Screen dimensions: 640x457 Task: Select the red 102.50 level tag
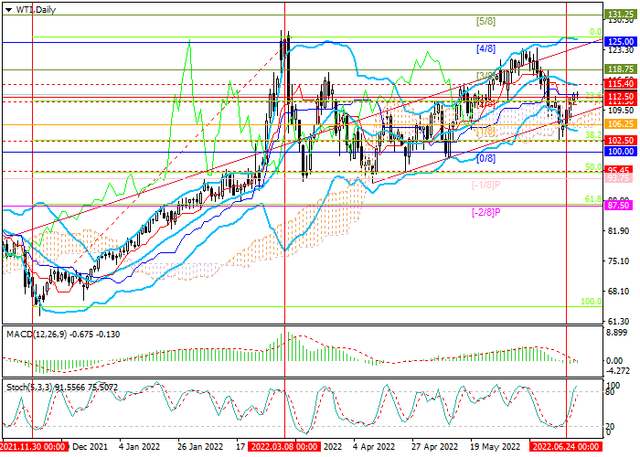[x=622, y=141]
